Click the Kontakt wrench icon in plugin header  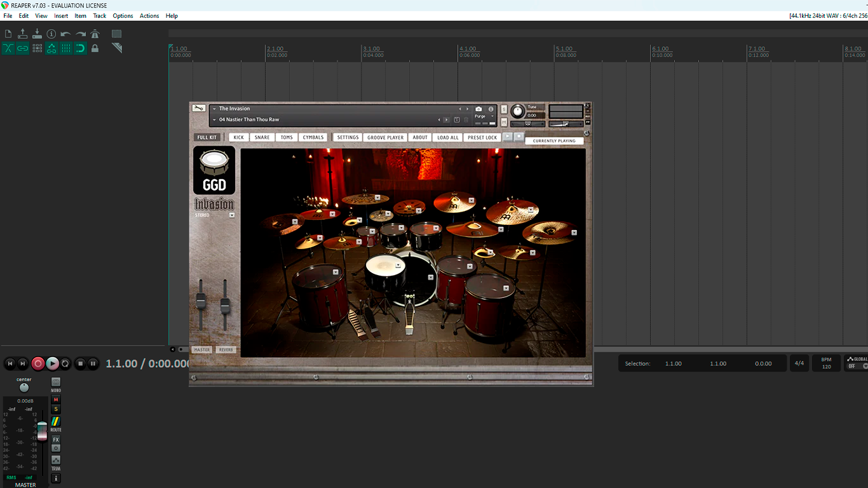click(x=199, y=108)
